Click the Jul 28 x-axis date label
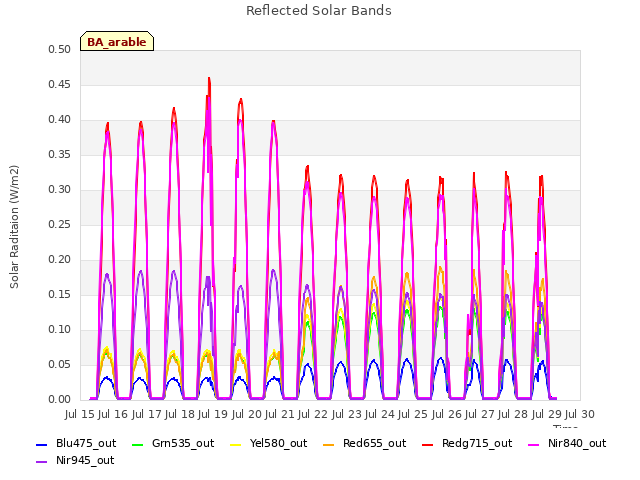 513,414
